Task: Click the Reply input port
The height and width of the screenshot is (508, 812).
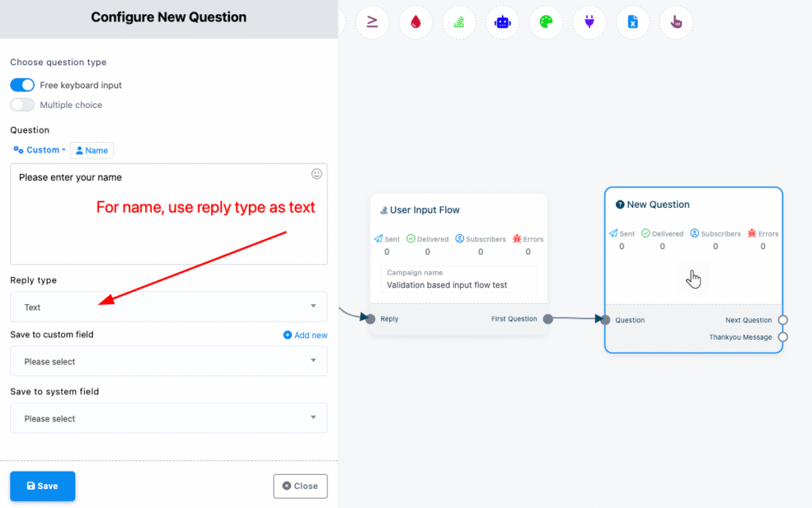Action: coord(370,319)
